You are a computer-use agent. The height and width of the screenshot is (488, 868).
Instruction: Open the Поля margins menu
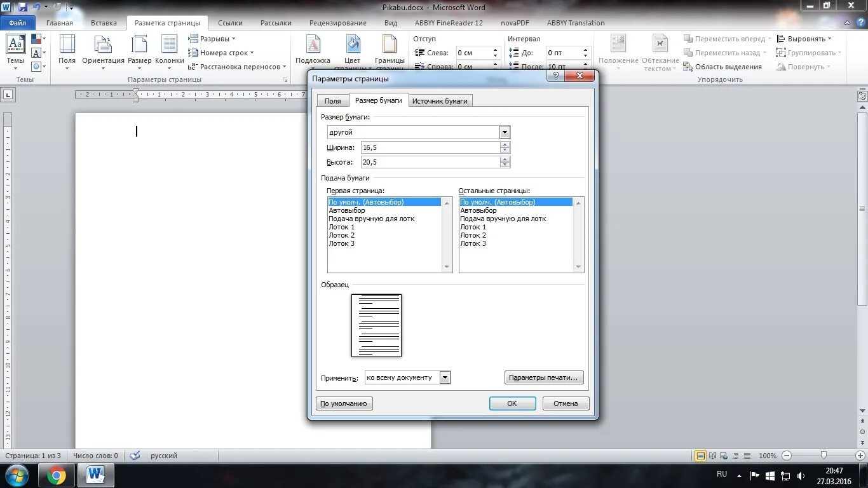coord(67,53)
